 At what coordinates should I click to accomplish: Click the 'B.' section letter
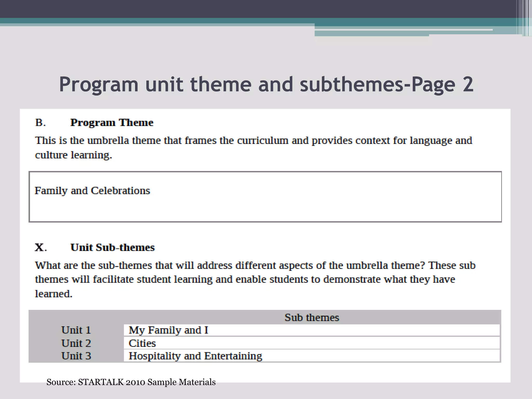[x=40, y=123]
